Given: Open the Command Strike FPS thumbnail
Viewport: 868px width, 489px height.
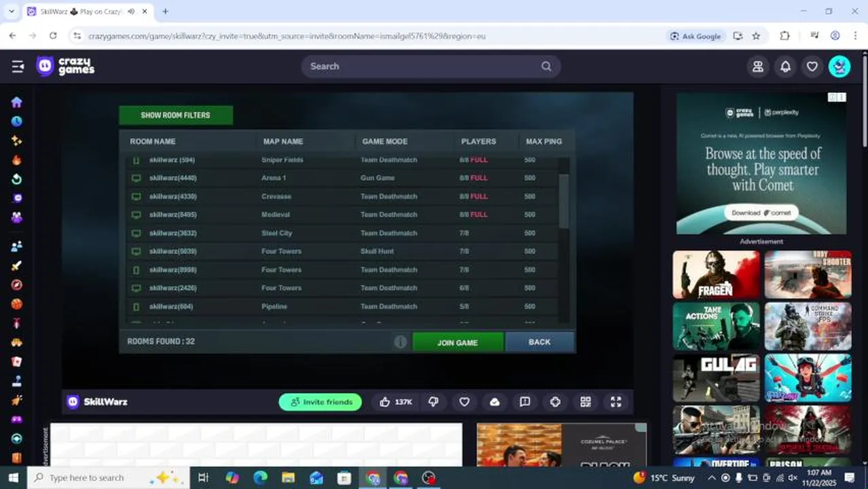Looking at the screenshot, I should (x=808, y=326).
